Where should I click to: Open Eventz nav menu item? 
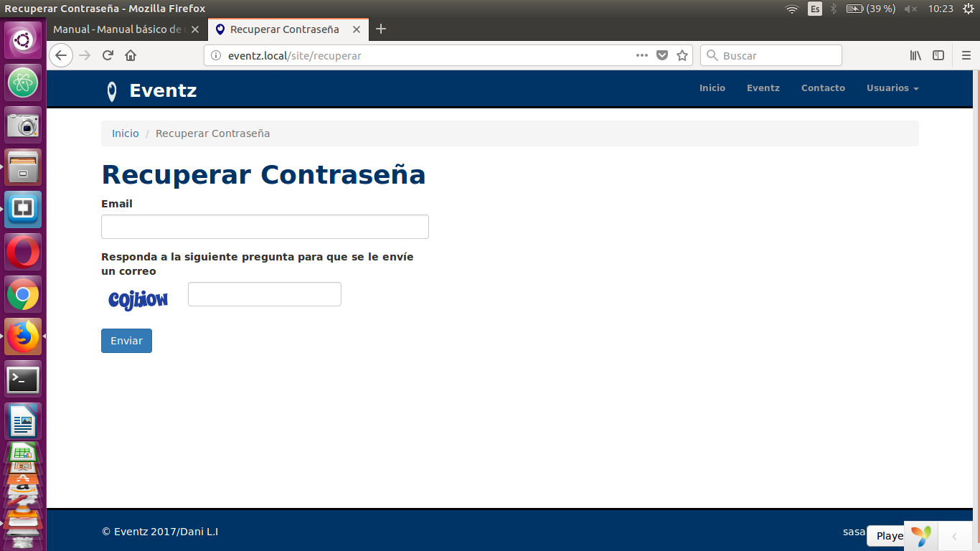pos(763,88)
